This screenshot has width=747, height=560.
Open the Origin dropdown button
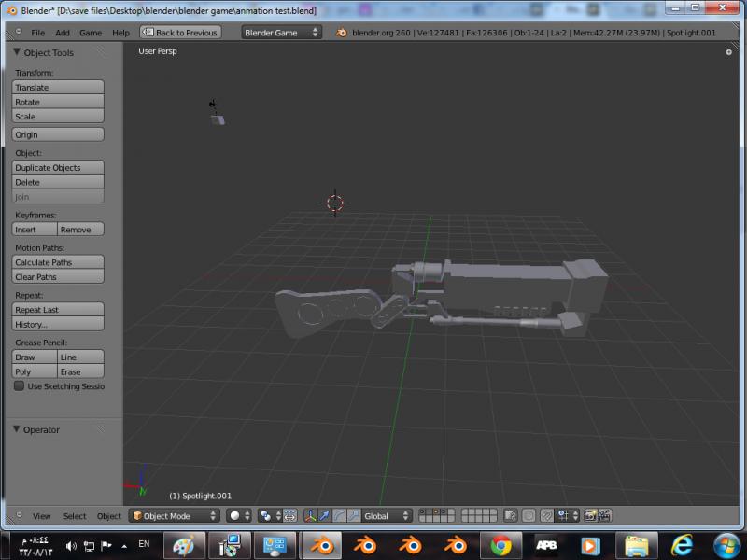pos(58,134)
